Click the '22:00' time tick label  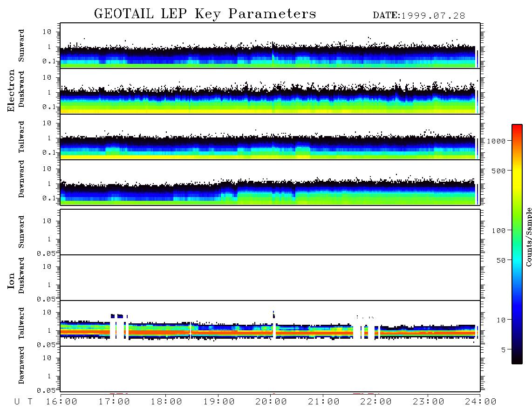click(x=376, y=402)
